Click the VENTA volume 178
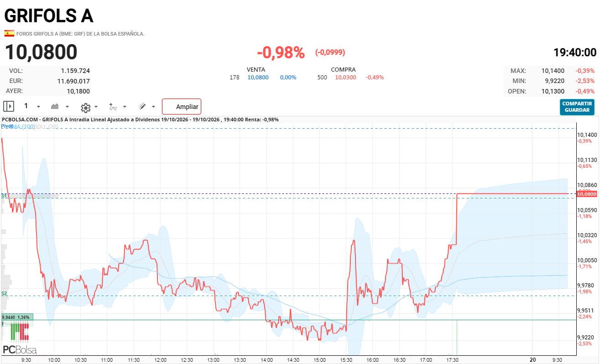 [x=235, y=78]
